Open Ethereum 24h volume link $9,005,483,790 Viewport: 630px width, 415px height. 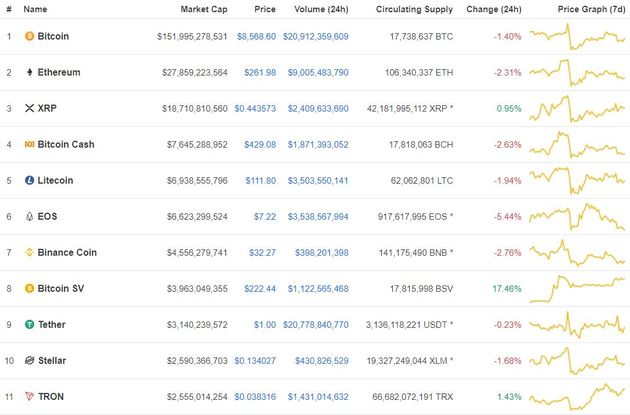(318, 73)
